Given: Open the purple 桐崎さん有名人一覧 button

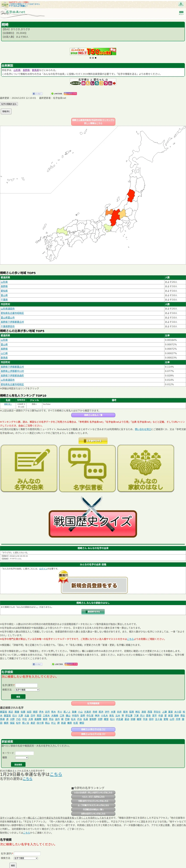Looking at the screenshot, I should 93,415.
